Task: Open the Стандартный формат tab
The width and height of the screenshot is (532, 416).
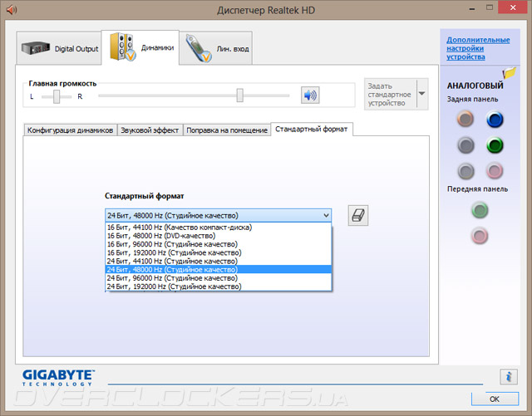Action: coord(312,130)
